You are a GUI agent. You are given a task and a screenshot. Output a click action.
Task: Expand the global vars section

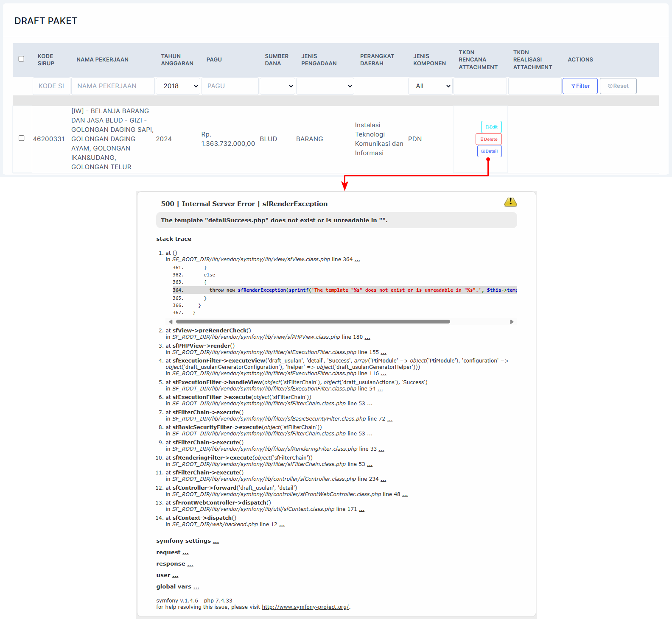click(196, 587)
